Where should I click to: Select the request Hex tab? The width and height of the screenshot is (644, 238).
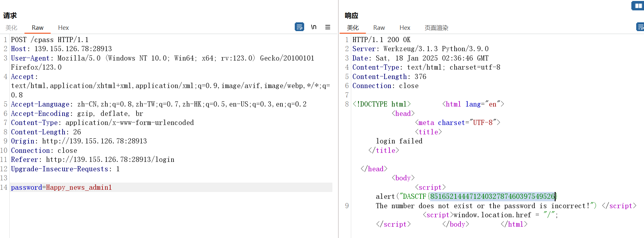pos(64,28)
